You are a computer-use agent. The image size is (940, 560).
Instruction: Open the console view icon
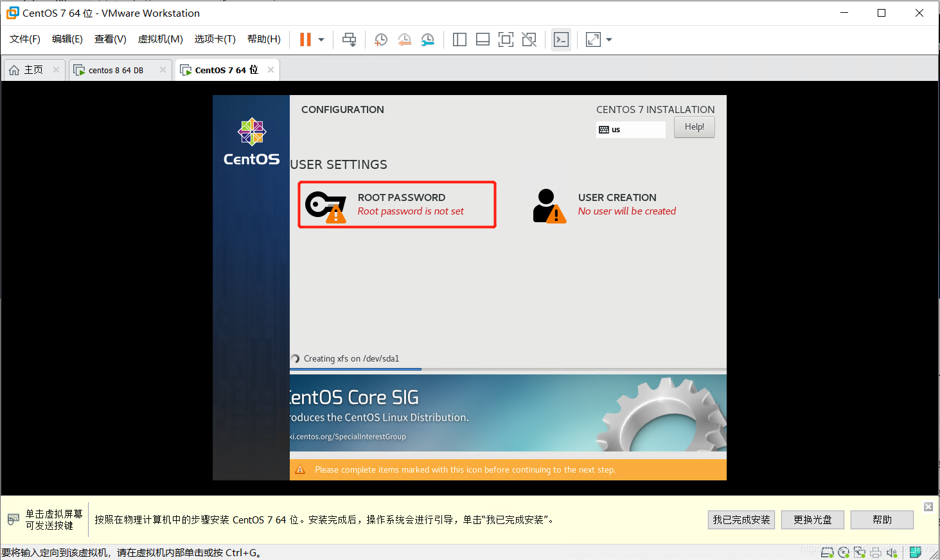click(x=561, y=40)
